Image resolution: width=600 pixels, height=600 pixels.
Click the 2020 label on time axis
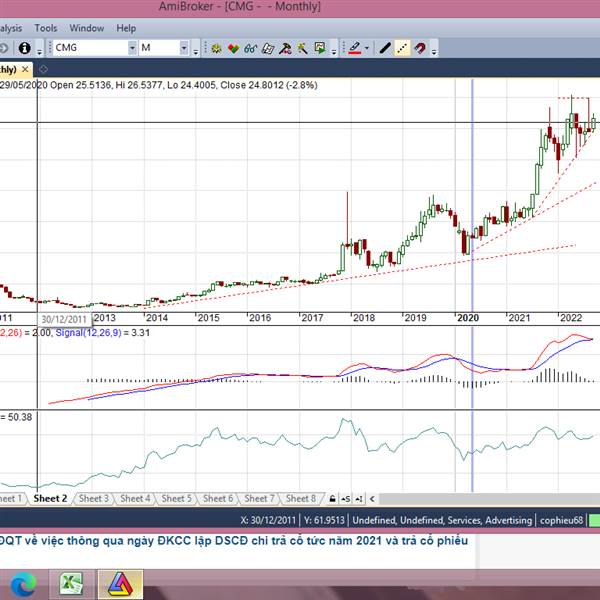[x=468, y=318]
